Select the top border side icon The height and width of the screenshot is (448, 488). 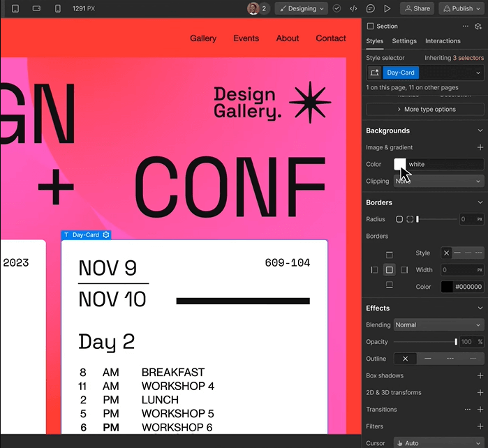pyautogui.click(x=390, y=255)
